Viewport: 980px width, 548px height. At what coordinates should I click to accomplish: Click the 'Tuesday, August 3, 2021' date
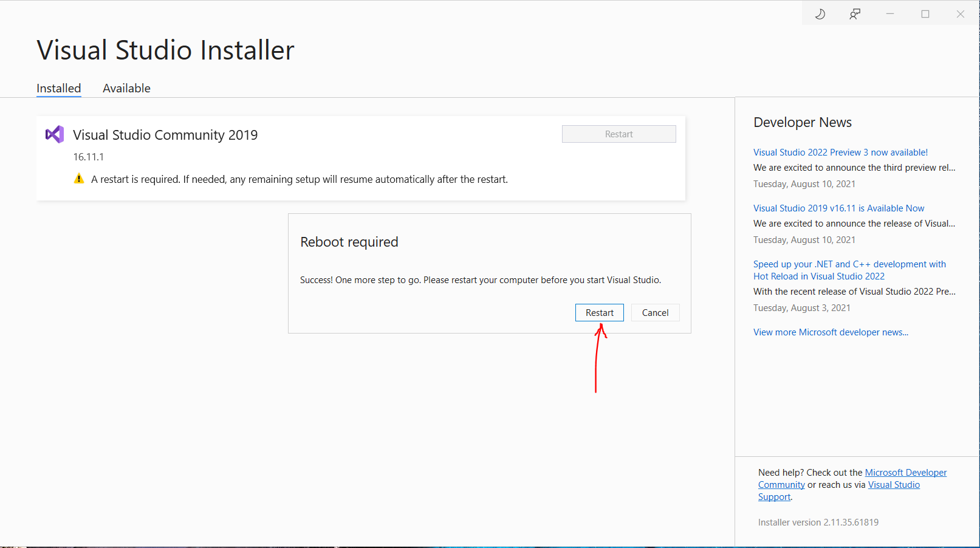tap(802, 308)
